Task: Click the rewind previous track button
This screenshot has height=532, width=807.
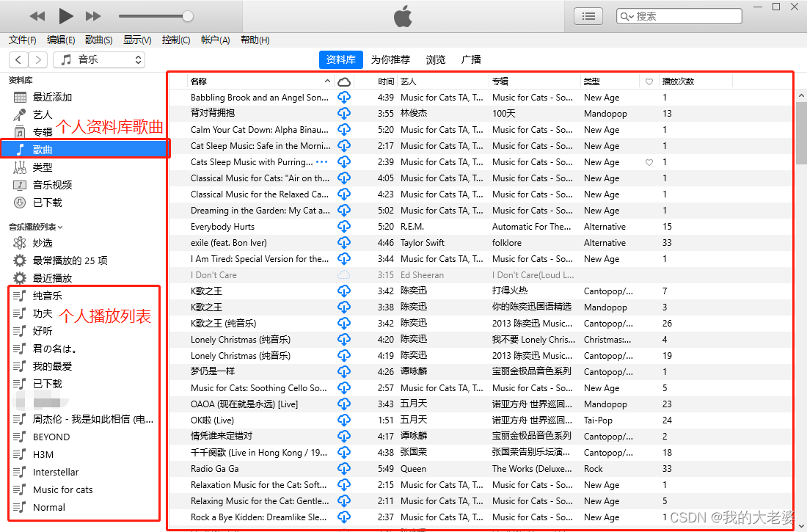Action: 37,16
